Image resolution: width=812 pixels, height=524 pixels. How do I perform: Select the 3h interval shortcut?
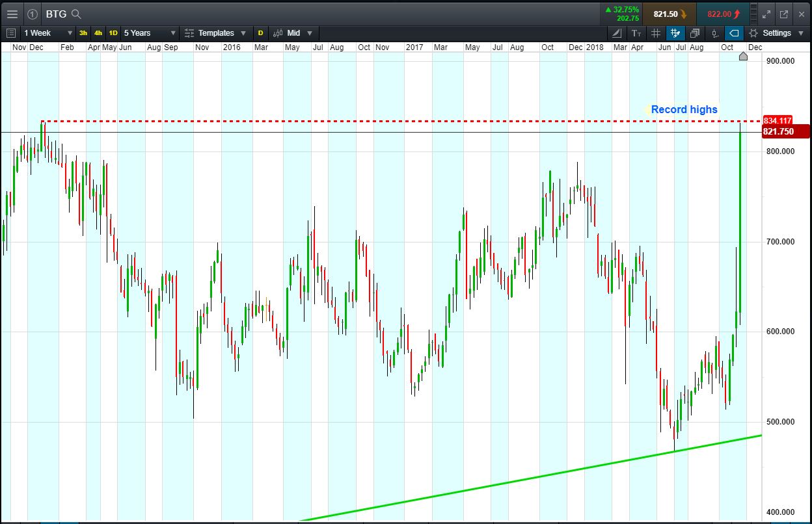pos(83,33)
